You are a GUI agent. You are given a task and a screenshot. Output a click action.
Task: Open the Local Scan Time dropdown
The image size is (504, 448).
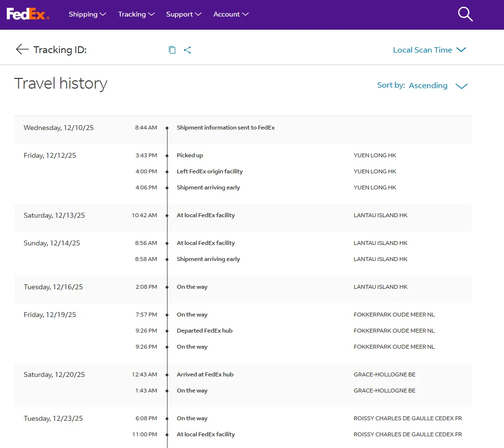coord(429,50)
